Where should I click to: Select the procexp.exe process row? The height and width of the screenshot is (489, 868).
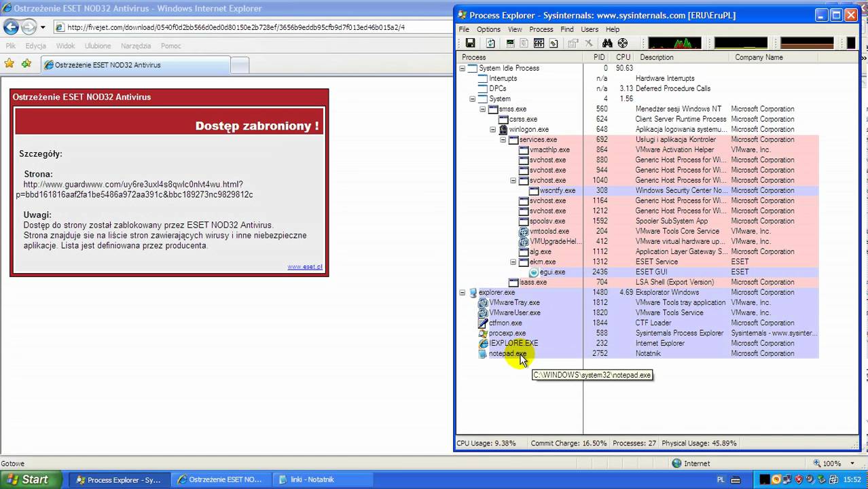coord(638,333)
